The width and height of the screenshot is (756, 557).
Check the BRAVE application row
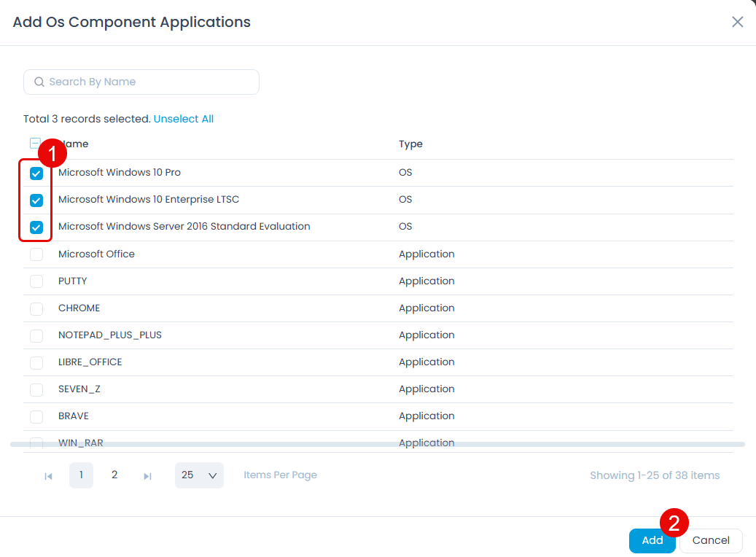coord(36,416)
